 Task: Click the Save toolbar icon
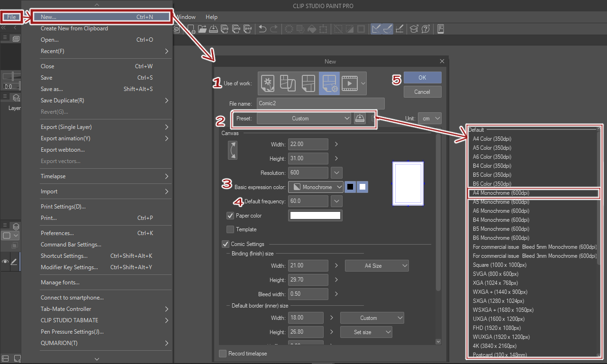213,29
